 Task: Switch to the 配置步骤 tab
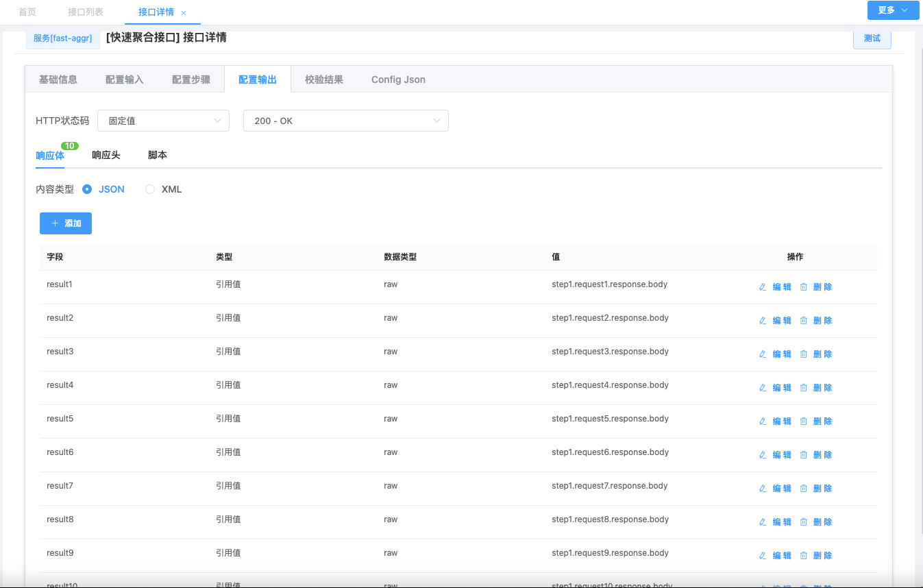pyautogui.click(x=190, y=79)
